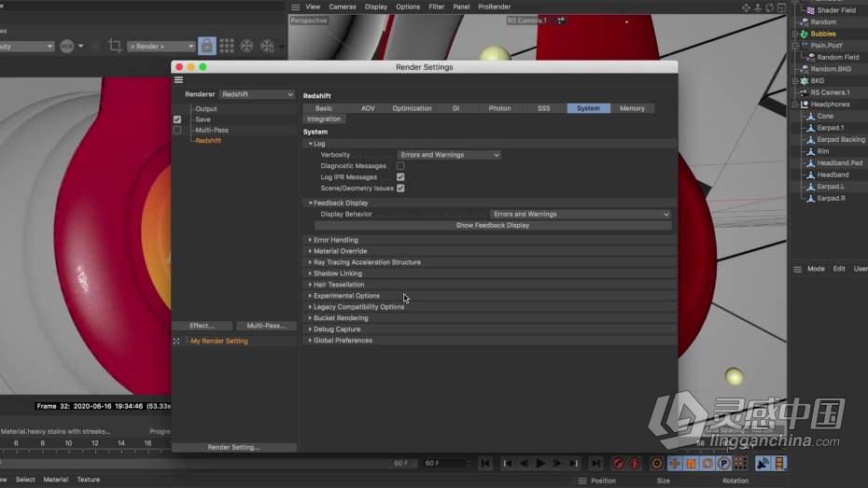
Task: Click the autokeying icon
Action: (x=635, y=463)
